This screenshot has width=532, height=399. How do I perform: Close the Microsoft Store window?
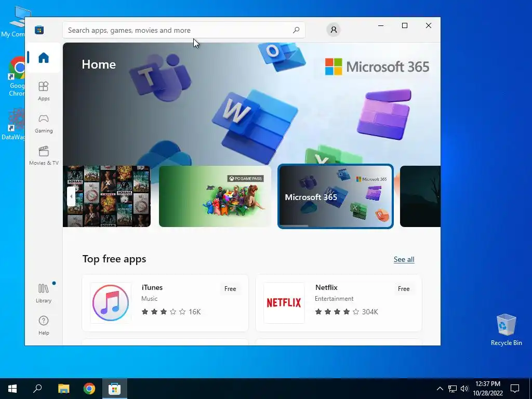429,25
